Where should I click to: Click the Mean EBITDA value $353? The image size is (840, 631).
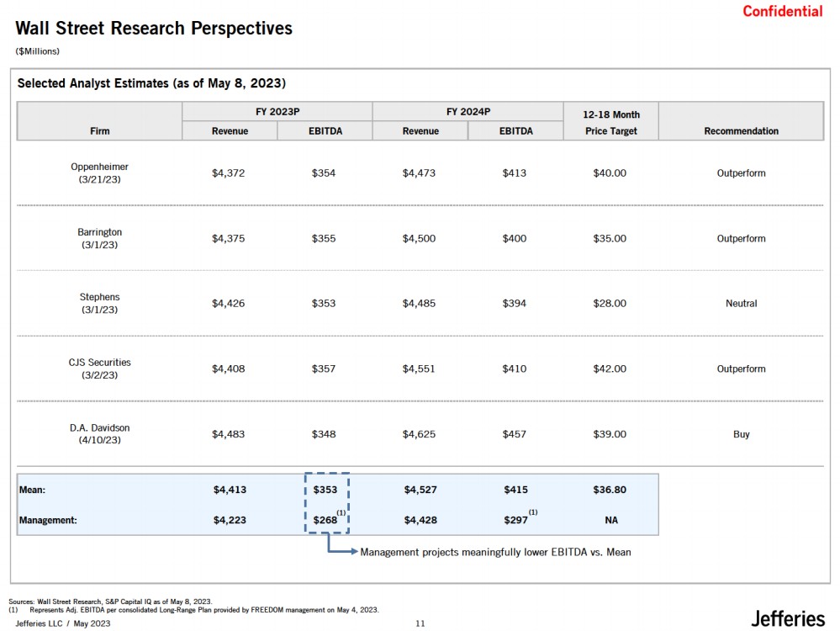click(x=325, y=490)
